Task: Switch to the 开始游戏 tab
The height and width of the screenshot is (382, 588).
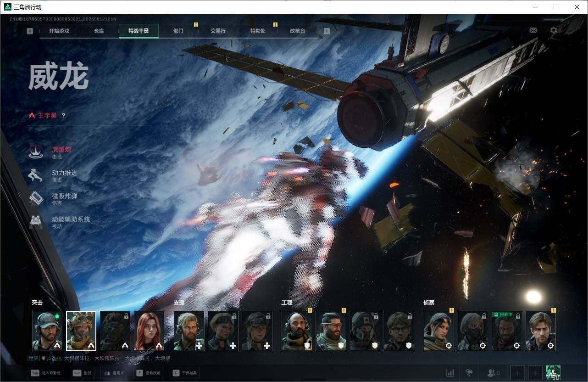Action: pyautogui.click(x=59, y=31)
